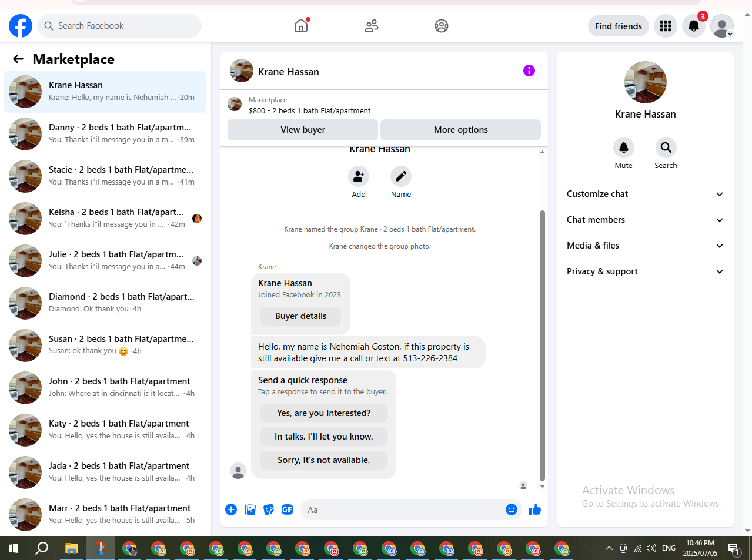Viewport: 752px width, 560px height.
Task: Click the View buyer button
Action: (x=303, y=130)
